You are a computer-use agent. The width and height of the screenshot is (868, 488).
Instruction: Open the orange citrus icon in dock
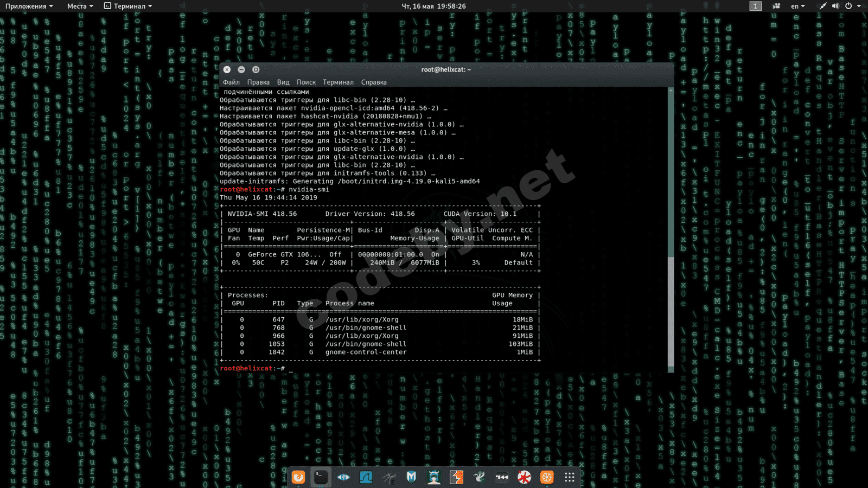(x=547, y=477)
